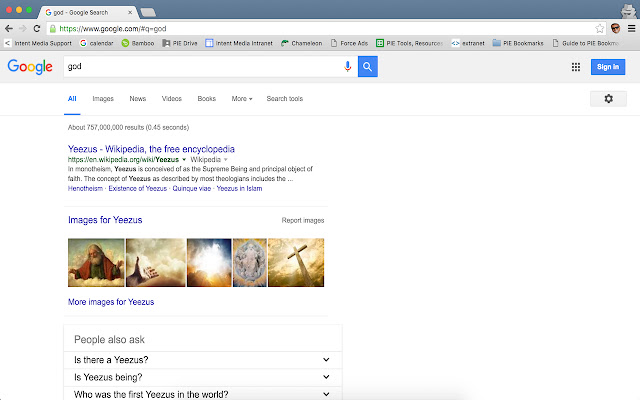The width and height of the screenshot is (640, 400).
Task: Open the outstretched hand in clouds thumbnail
Action: pos(156,262)
